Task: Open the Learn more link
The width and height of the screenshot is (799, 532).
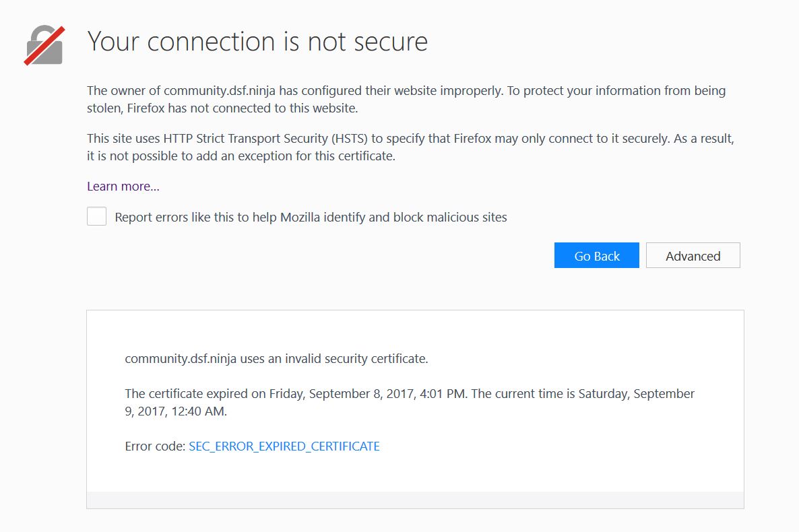Action: [x=123, y=187]
